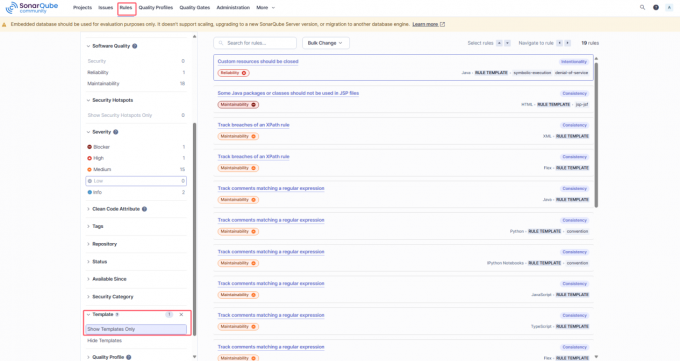This screenshot has height=361, width=680.
Task: Click the 'denial-of-service' tag
Action: (572, 73)
